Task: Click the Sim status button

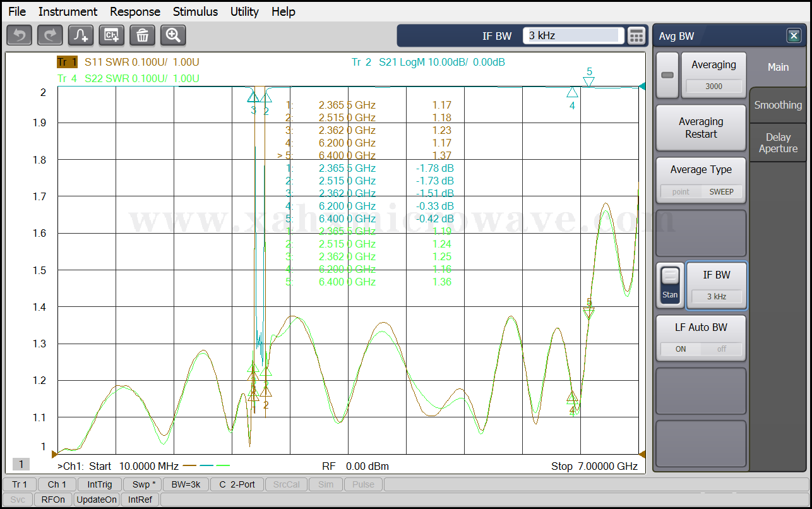Action: click(x=326, y=484)
